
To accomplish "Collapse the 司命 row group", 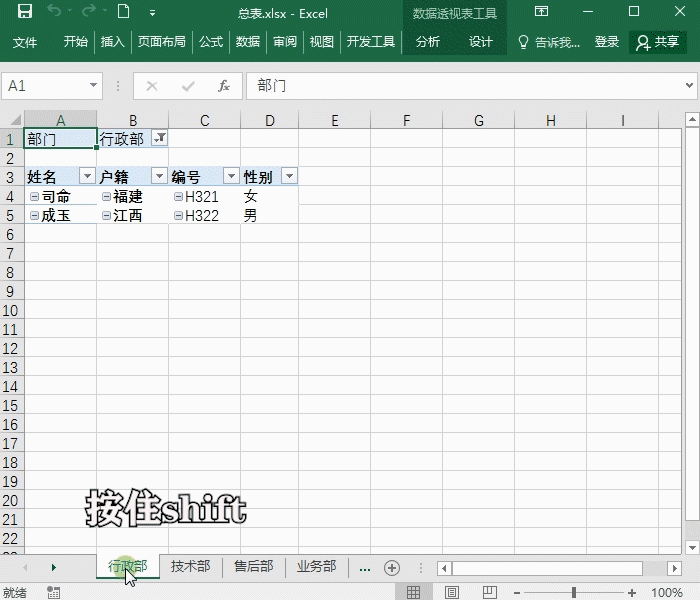I will tap(34, 196).
